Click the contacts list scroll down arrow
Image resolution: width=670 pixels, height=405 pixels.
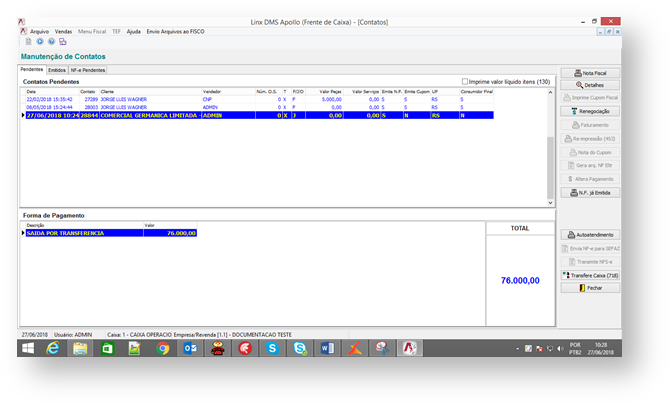point(550,203)
